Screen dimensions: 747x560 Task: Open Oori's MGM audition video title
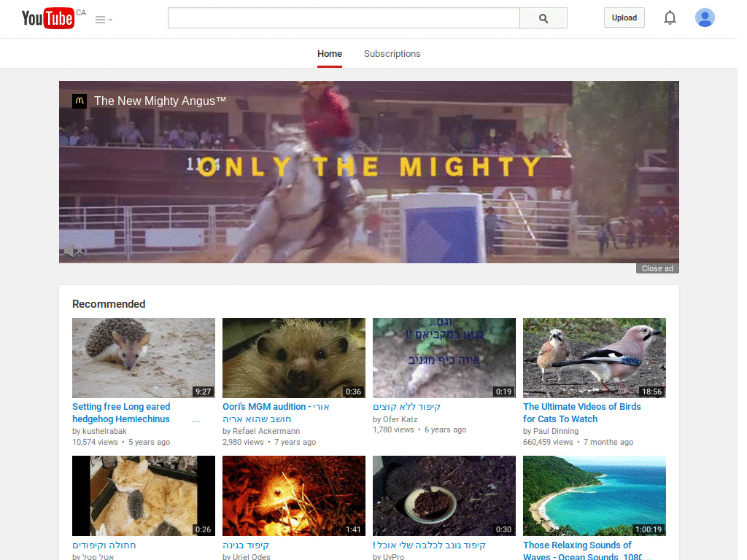(x=276, y=413)
